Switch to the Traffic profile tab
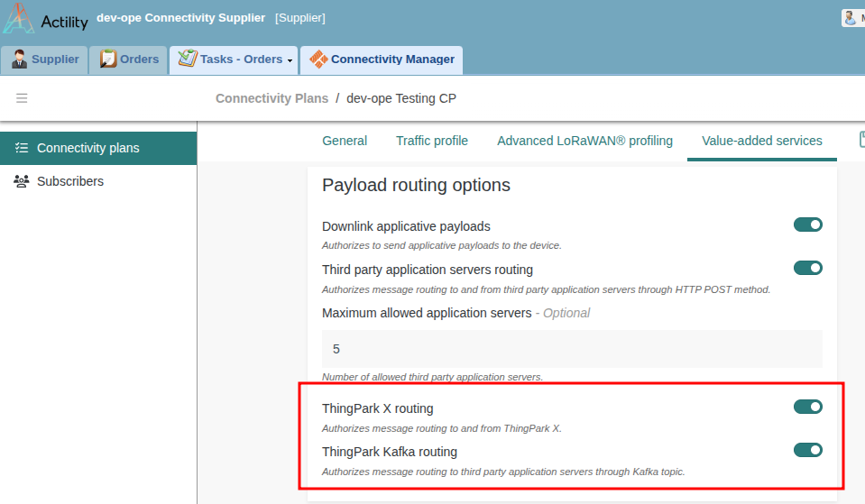 (x=432, y=142)
